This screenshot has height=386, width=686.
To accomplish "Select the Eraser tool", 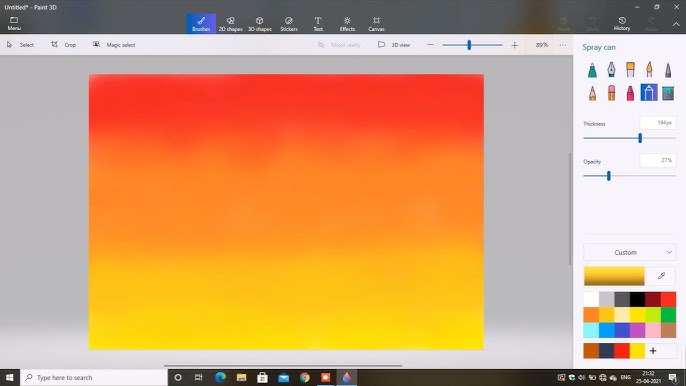I will click(611, 93).
